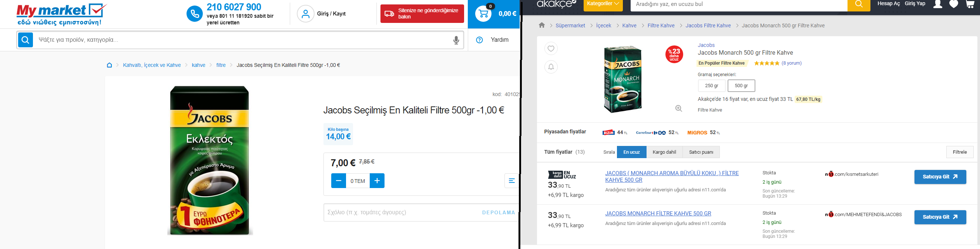Click the Carrefour price logo
This screenshot has width=980, height=249.
coord(651,133)
